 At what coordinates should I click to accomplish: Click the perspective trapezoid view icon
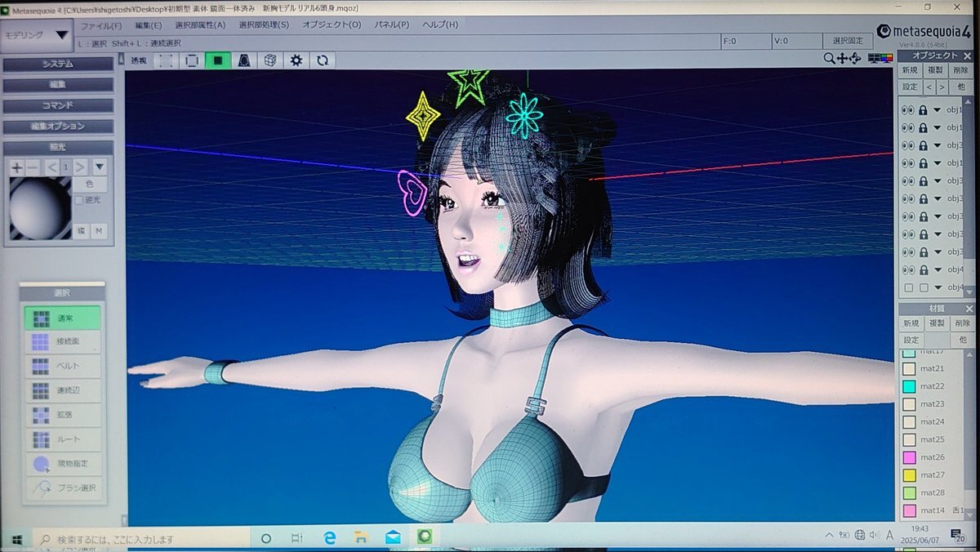pos(244,60)
